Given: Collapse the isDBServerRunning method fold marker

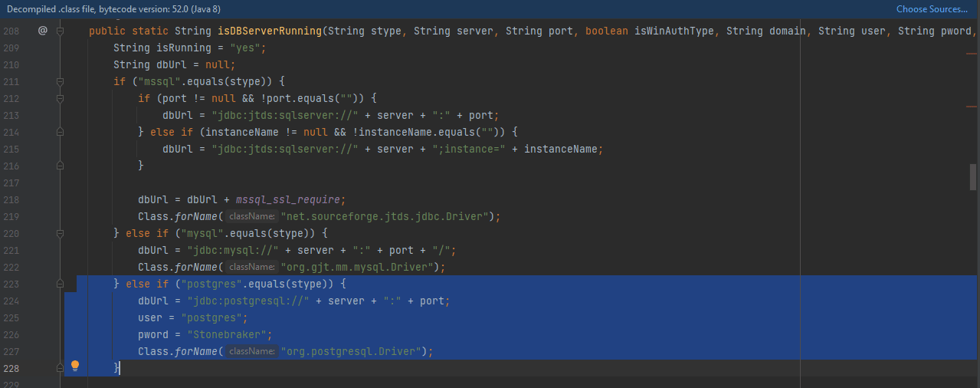Looking at the screenshot, I should 60,31.
